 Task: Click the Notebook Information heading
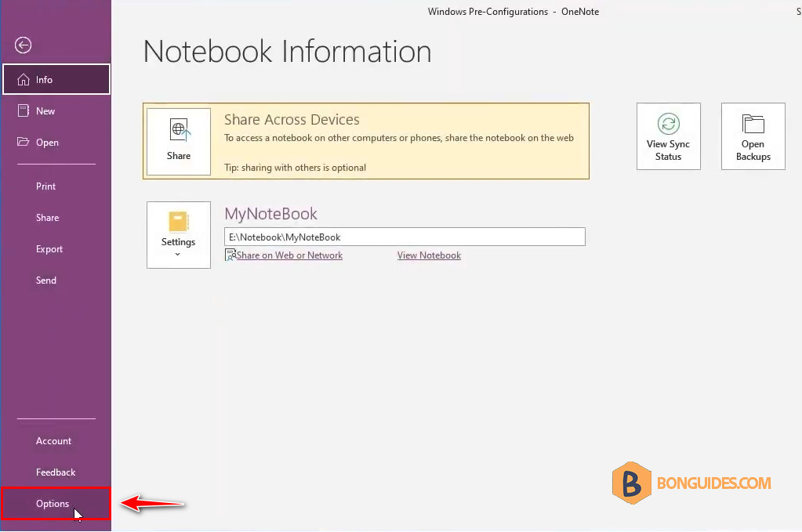(288, 52)
